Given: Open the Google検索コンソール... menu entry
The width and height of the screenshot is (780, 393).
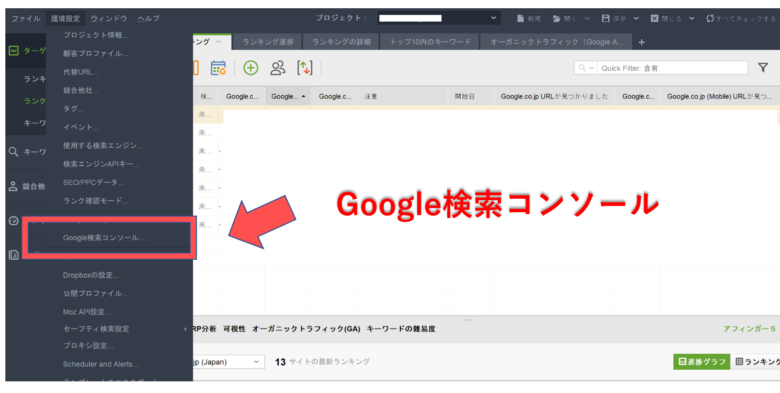Looking at the screenshot, I should point(104,238).
